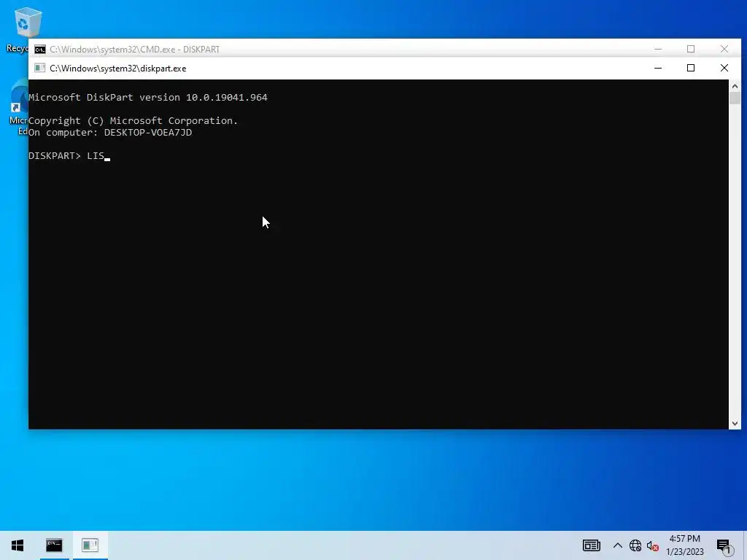747x560 pixels.
Task: Open News and interests widget
Action: 591,545
